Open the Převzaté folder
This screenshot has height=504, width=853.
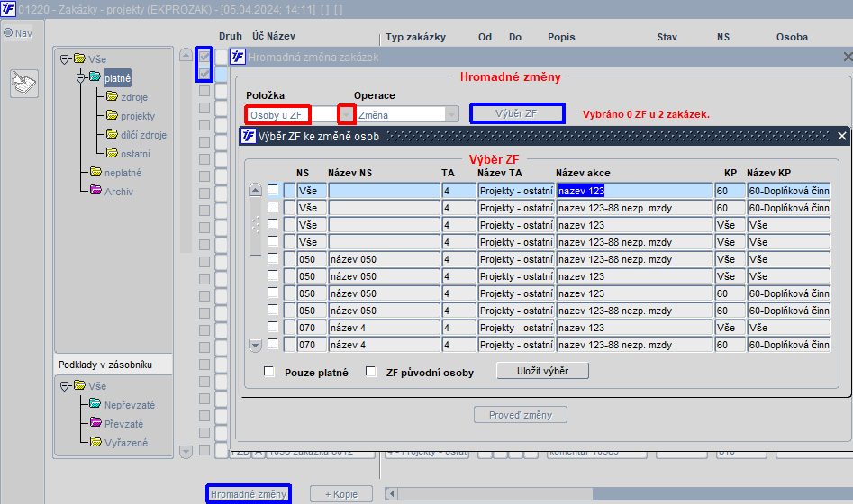click(x=123, y=424)
